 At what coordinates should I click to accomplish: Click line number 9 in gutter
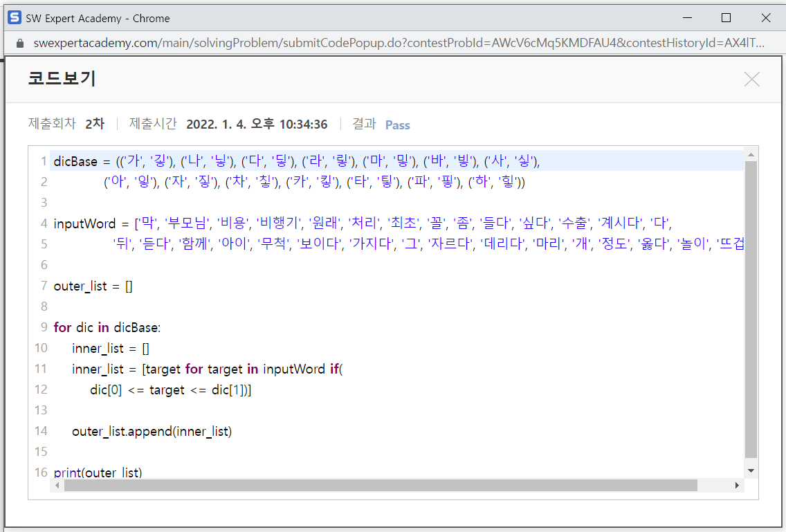click(x=44, y=327)
